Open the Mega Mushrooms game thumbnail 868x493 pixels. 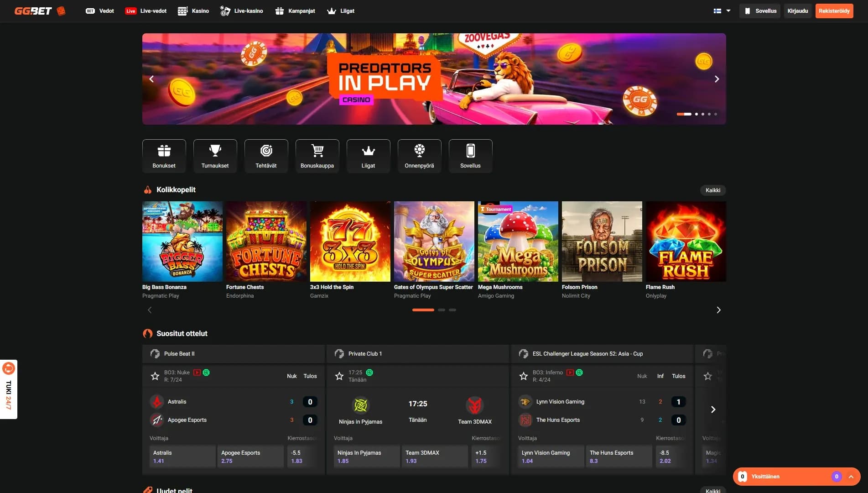click(x=518, y=241)
